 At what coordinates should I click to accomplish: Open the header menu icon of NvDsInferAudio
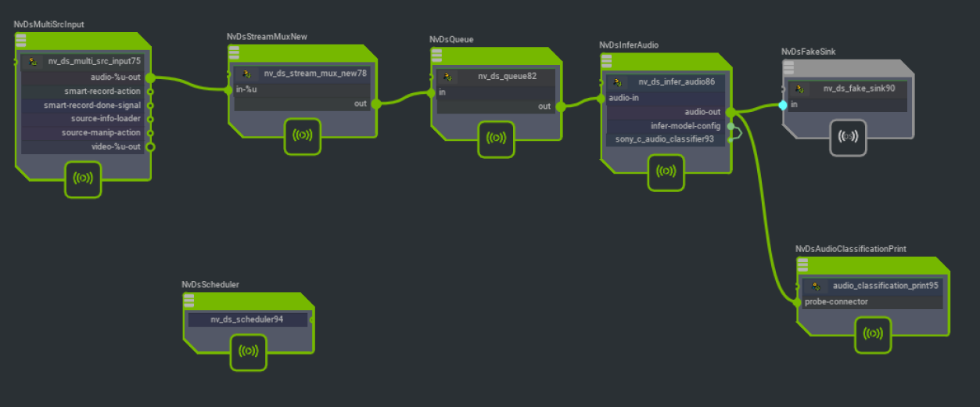606,62
